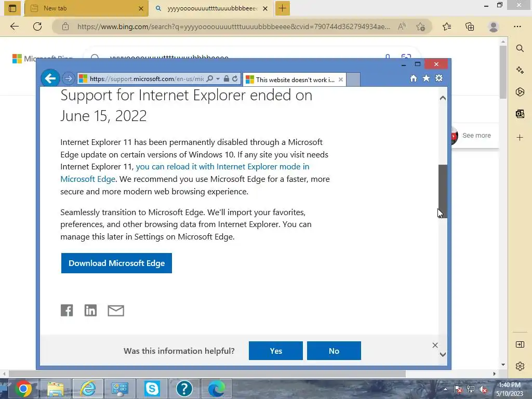Screen dimensions: 532x399
Task: Open Outlook in Edge sidebar
Action: (520, 114)
